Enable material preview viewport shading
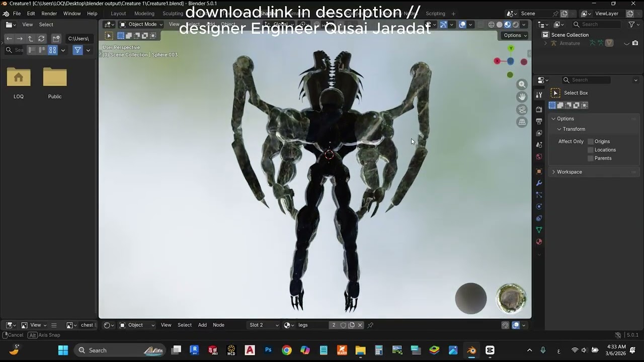This screenshot has height=362, width=644. coord(508,24)
